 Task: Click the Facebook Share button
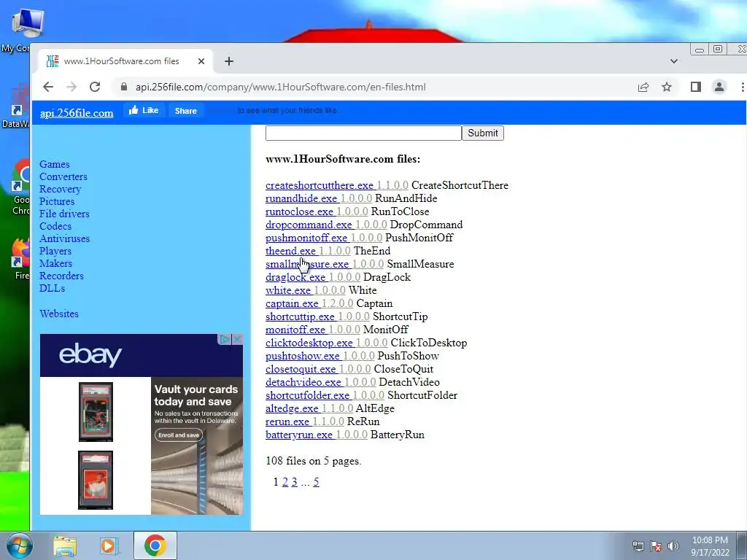click(x=186, y=111)
